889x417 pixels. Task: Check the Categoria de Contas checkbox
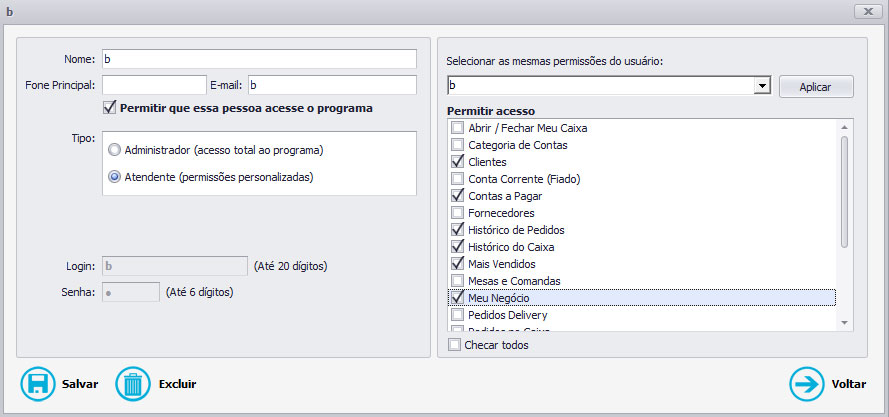tap(457, 145)
